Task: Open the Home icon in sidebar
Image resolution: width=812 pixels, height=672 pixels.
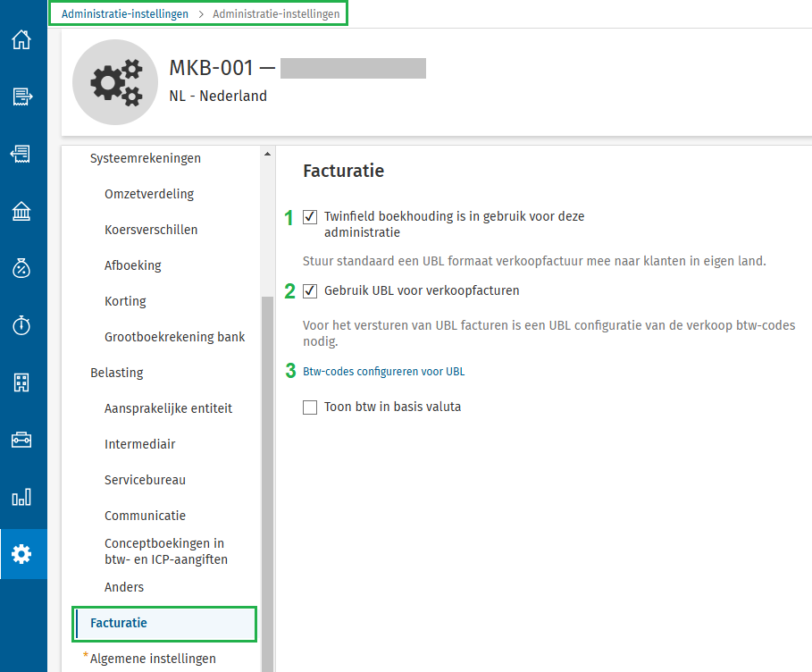Action: coord(21,40)
